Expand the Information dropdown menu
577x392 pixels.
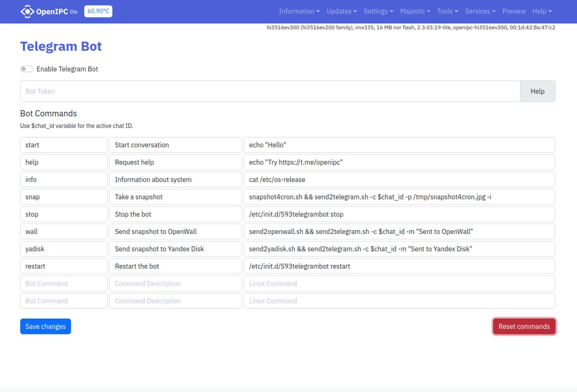tap(299, 11)
